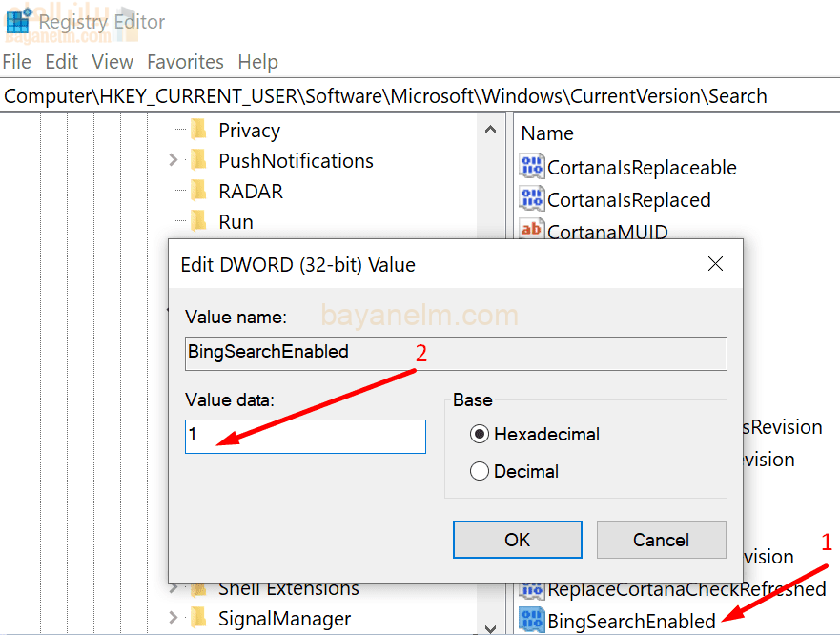
Task: Select the Run folder icon
Action: point(198,221)
